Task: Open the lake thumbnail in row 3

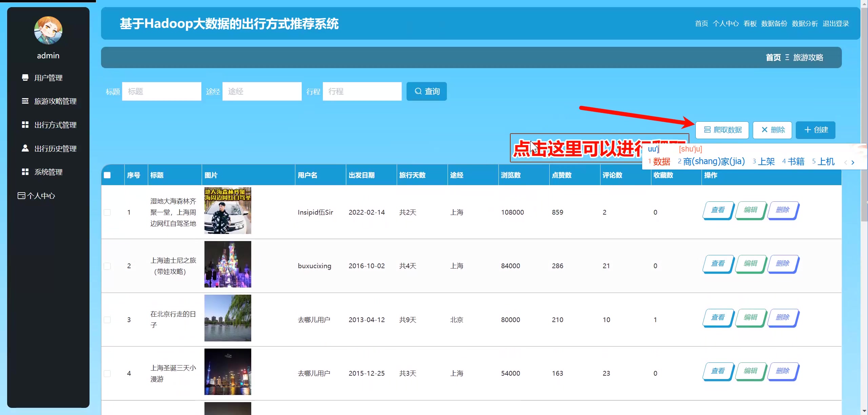Action: [x=228, y=318]
